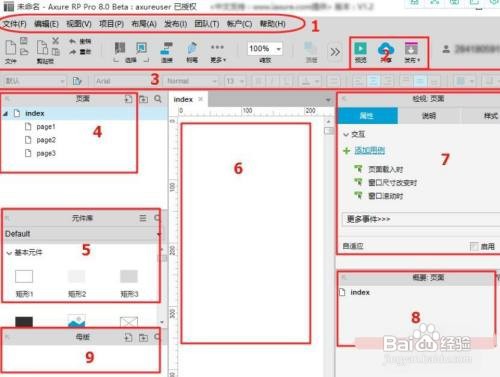Screen dimensions: 500x377
Task: Select the intersected selection mode icon
Action: (120, 48)
